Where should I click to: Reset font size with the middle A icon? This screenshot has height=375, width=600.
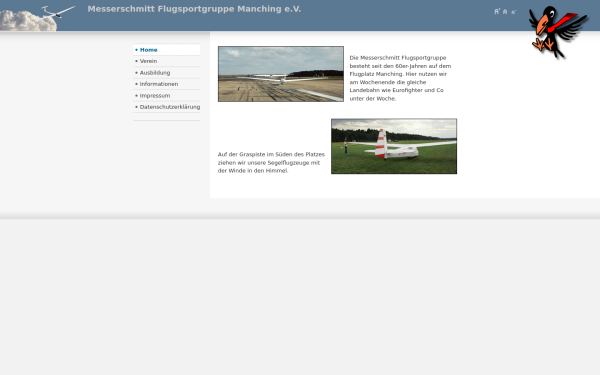505,12
